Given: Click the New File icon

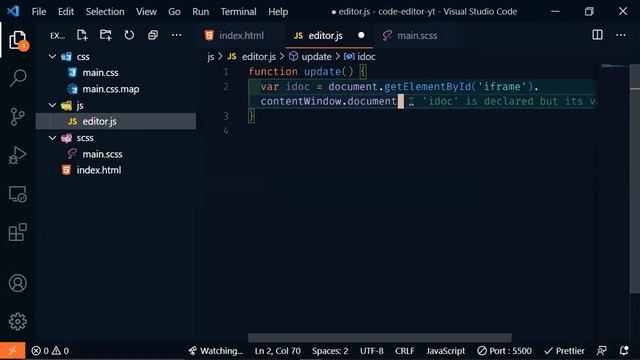Looking at the screenshot, I should (82, 35).
